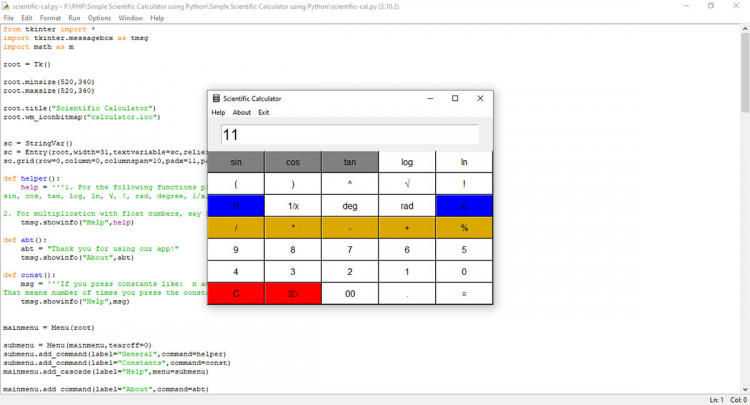The image size is (750, 405).
Task: Click the division operator button
Action: [x=236, y=228]
